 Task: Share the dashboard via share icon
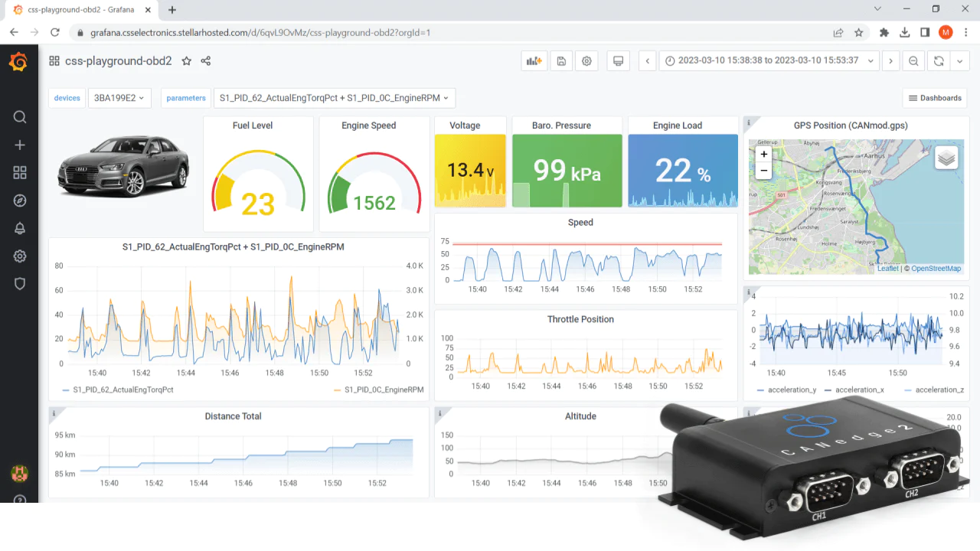(x=206, y=61)
